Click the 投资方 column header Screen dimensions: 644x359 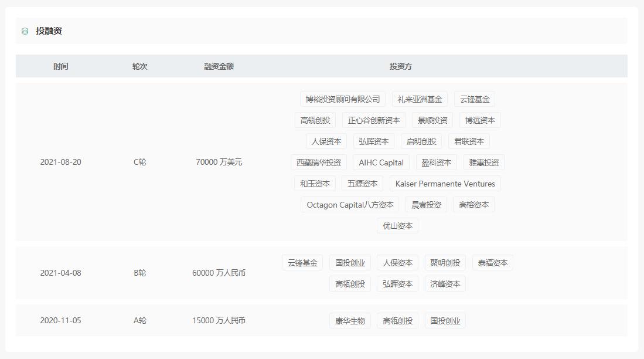tap(400, 66)
